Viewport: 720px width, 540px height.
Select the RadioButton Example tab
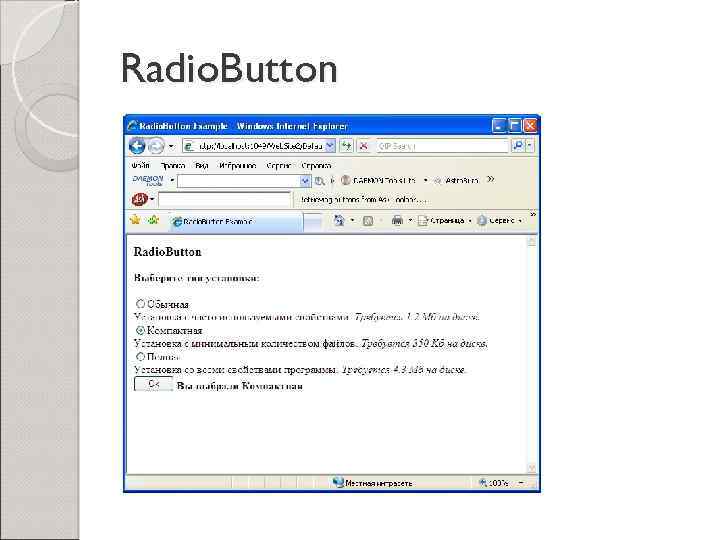(236, 221)
